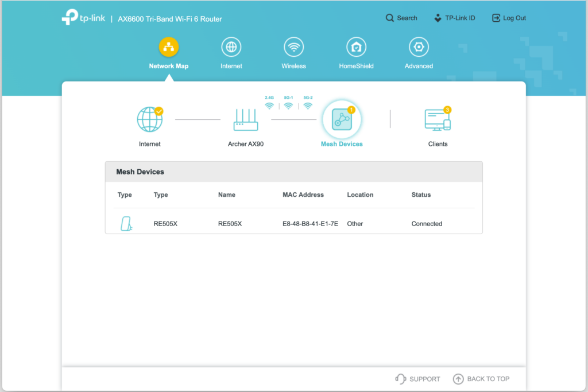Click the Support headset icon
Viewport: 588px width, 392px height.
tap(400, 379)
